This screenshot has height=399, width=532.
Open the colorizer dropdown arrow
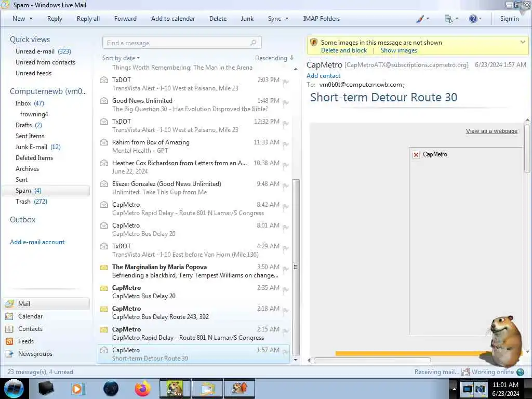tap(428, 19)
